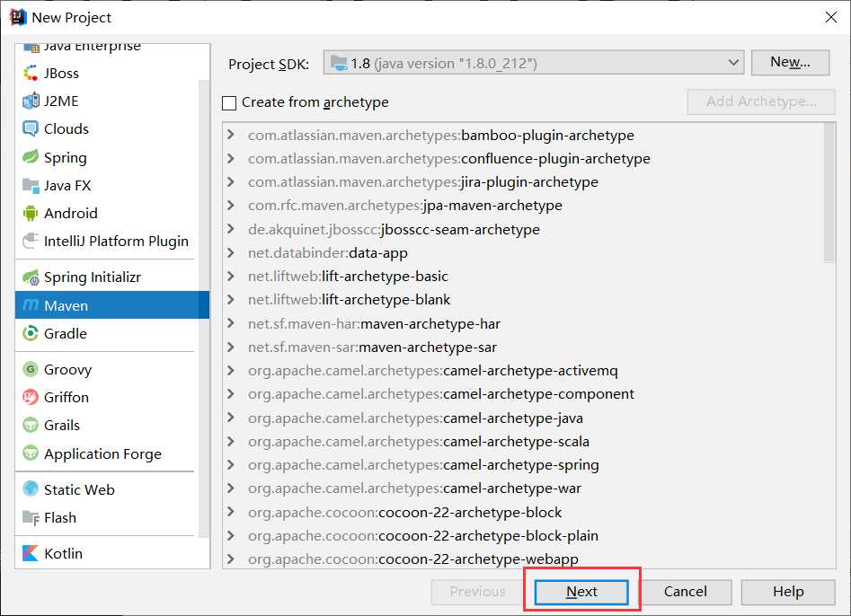Click the Groovy G icon
Screen dimensions: 851x616
point(31,369)
